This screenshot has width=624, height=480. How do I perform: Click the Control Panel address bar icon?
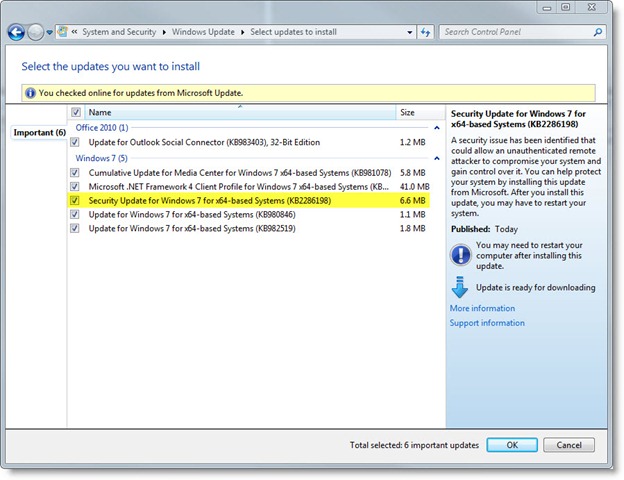click(62, 32)
